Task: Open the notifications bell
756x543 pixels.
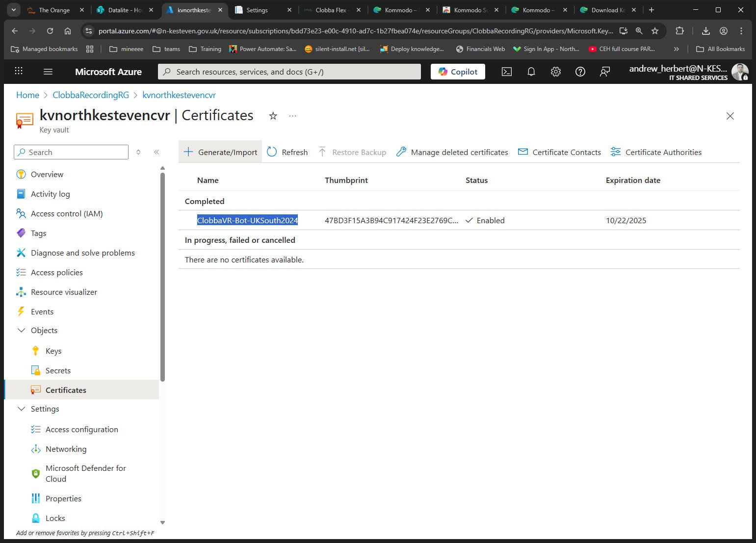Action: click(531, 72)
